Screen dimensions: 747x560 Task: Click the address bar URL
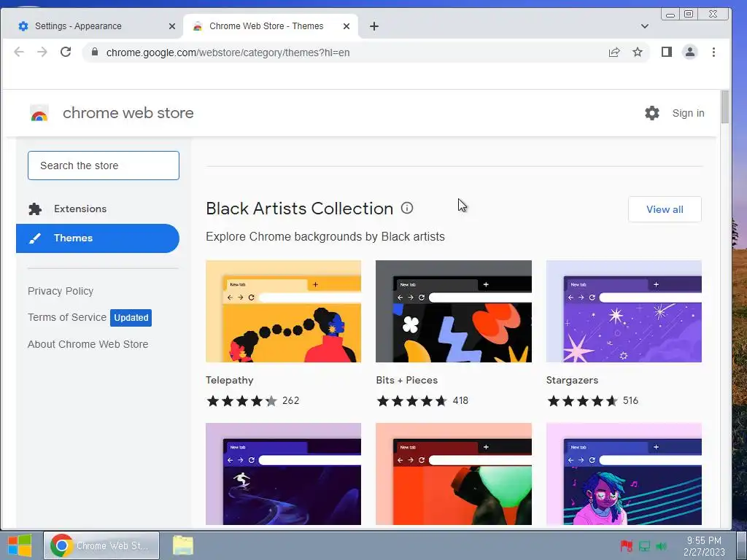[x=228, y=52]
